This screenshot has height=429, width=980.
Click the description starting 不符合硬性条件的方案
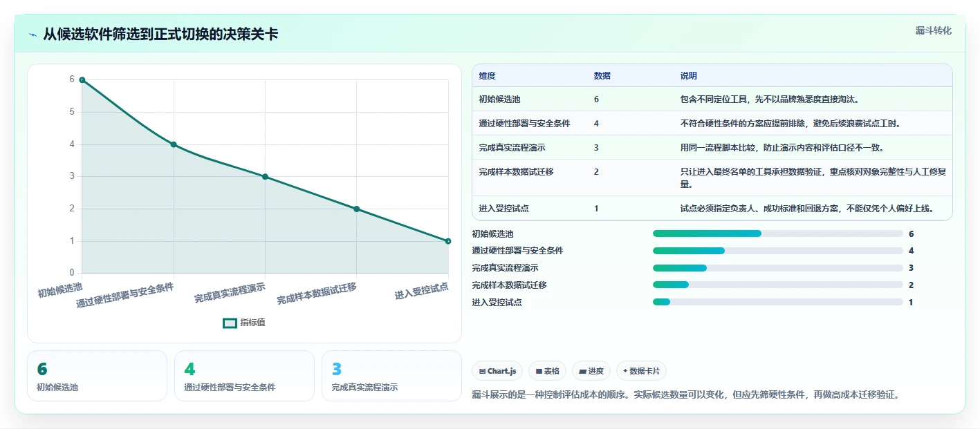pos(790,124)
